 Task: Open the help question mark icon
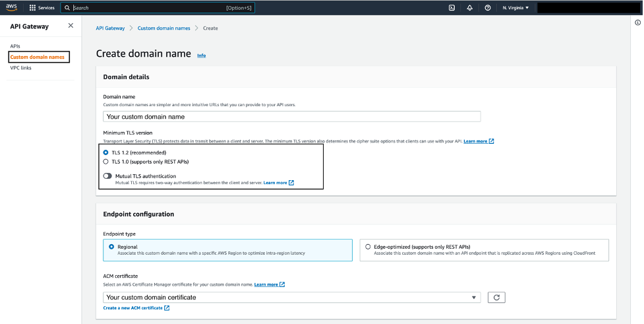pos(488,8)
